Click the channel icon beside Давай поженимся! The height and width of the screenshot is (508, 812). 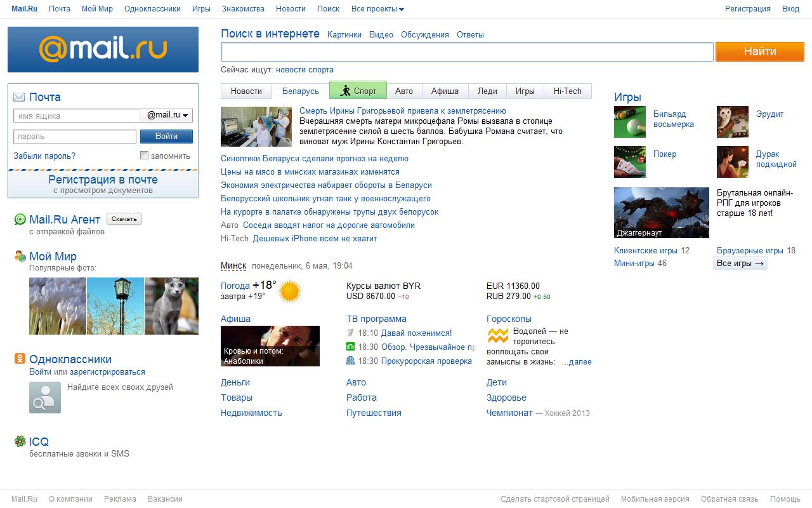pyautogui.click(x=350, y=333)
